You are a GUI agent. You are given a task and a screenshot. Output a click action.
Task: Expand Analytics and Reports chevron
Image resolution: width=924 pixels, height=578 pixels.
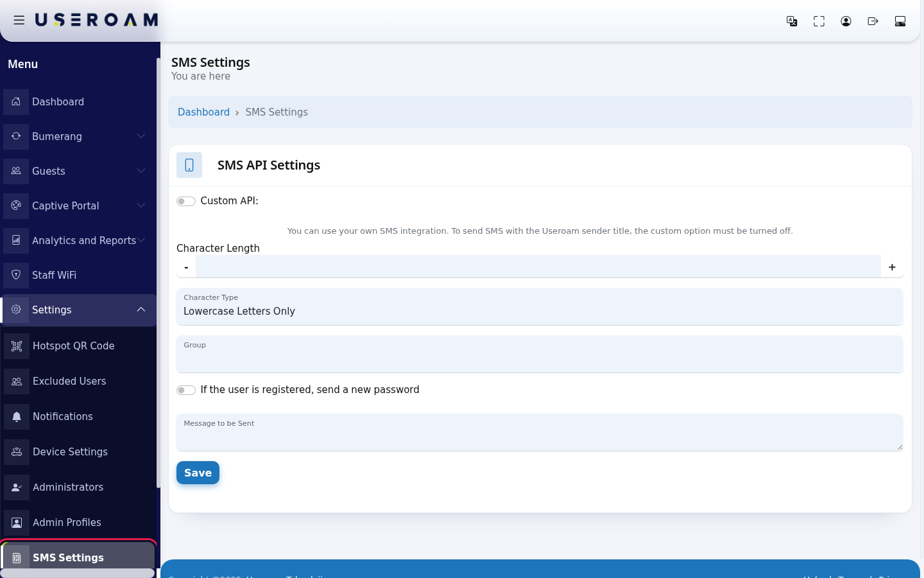141,240
